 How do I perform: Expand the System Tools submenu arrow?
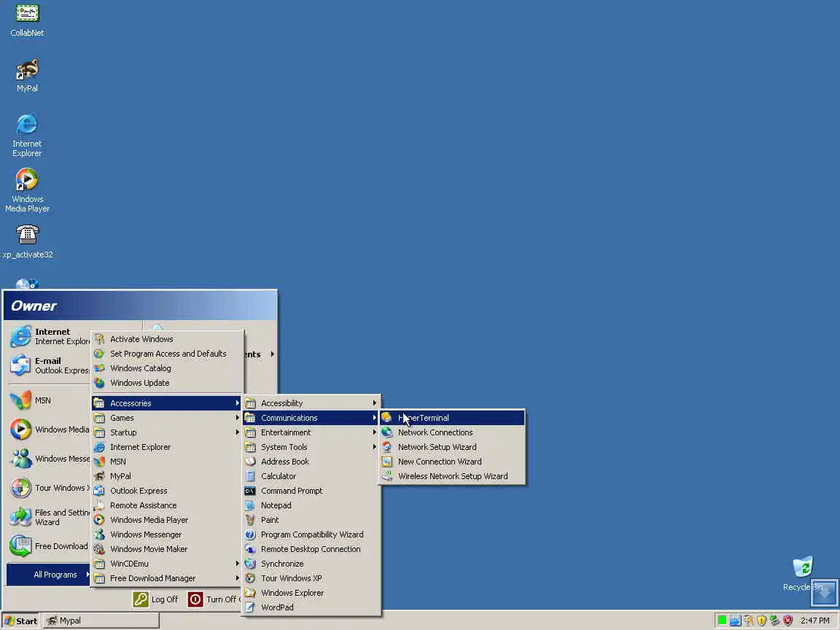(375, 447)
